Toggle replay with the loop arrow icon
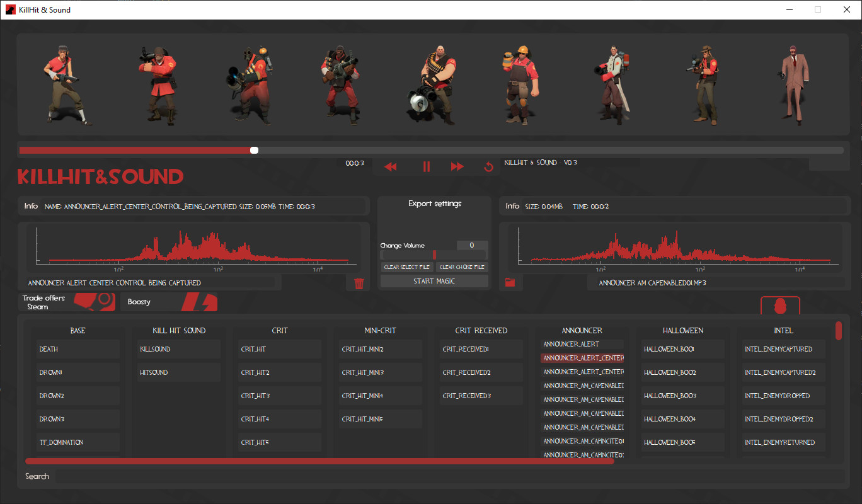 pos(488,166)
